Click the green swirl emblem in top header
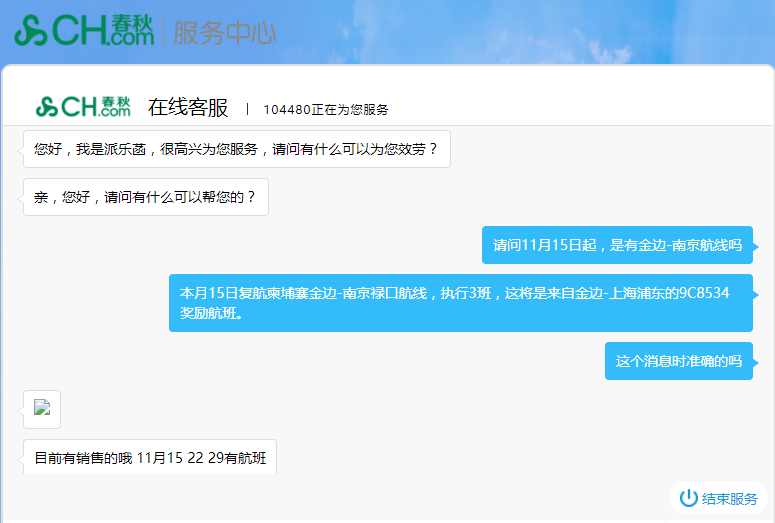 31,30
